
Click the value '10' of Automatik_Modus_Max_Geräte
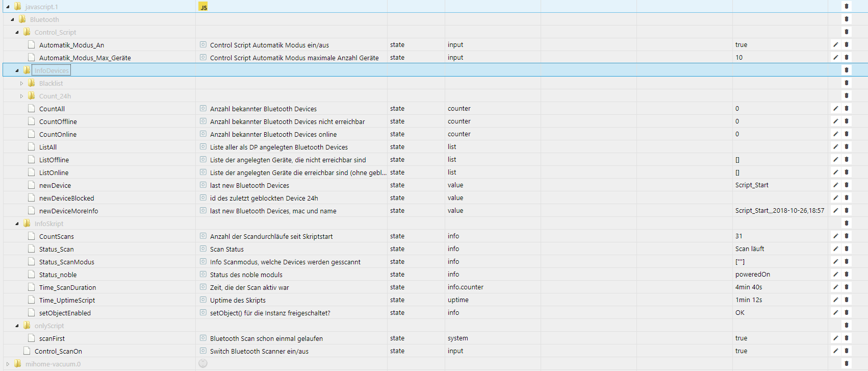coord(739,58)
